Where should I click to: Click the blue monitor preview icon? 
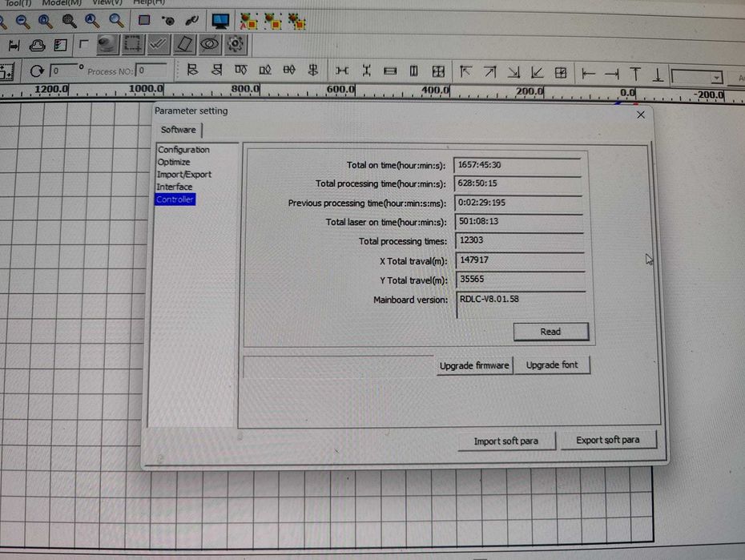pos(220,21)
